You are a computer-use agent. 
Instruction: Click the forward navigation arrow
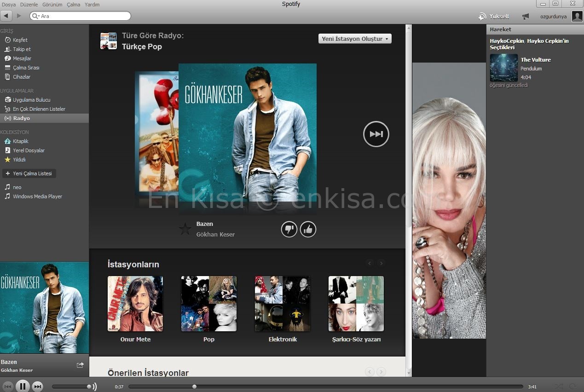click(19, 16)
